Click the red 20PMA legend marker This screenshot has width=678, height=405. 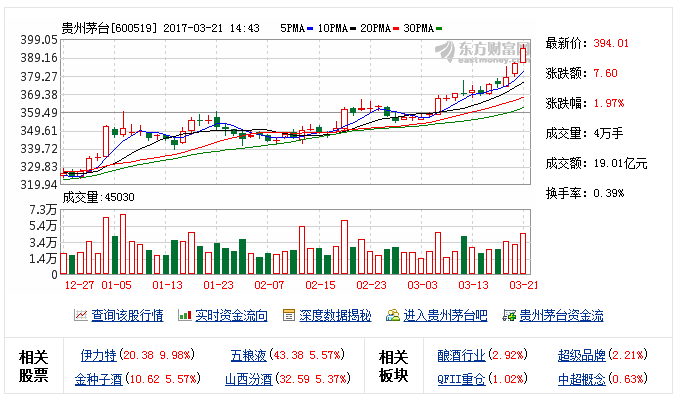click(x=396, y=29)
